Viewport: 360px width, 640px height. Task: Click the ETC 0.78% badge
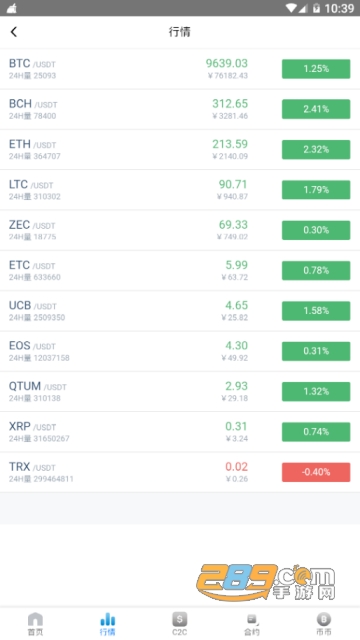tap(316, 270)
